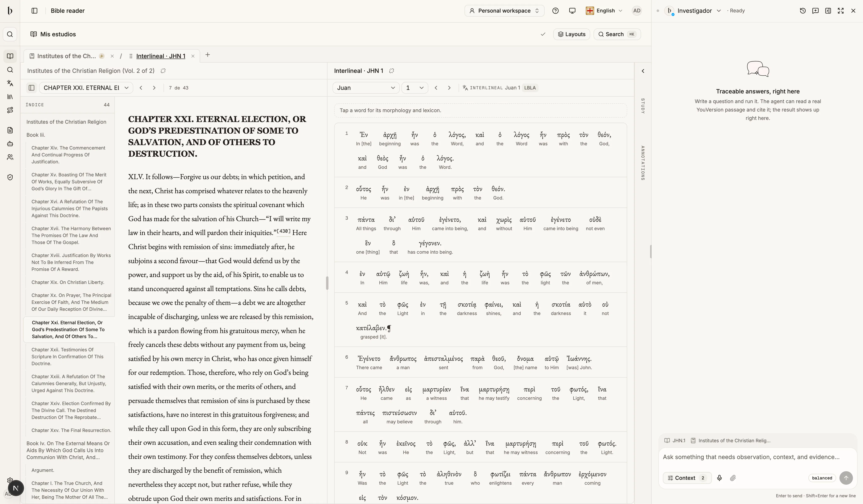Open Chapter Xxv. The Final Resurrection

tap(71, 430)
